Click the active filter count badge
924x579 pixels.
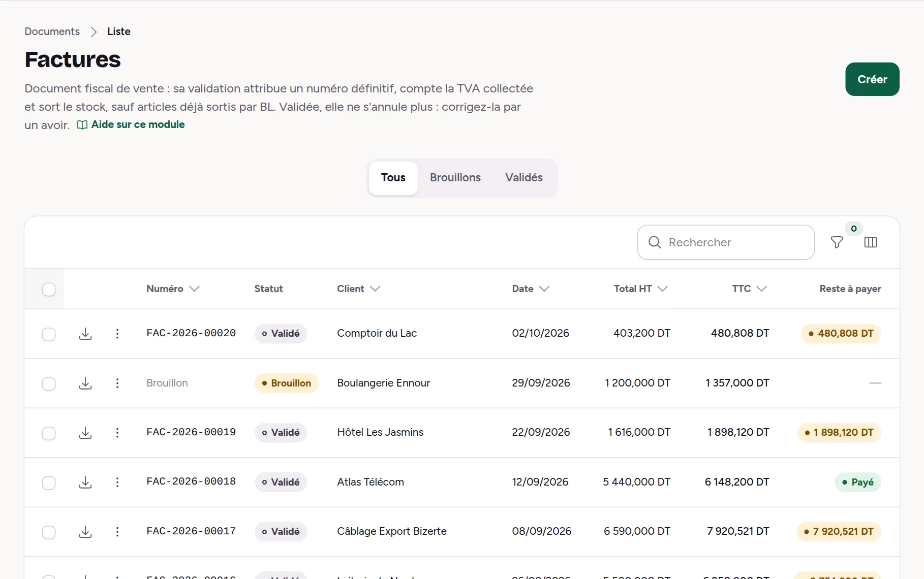(854, 229)
